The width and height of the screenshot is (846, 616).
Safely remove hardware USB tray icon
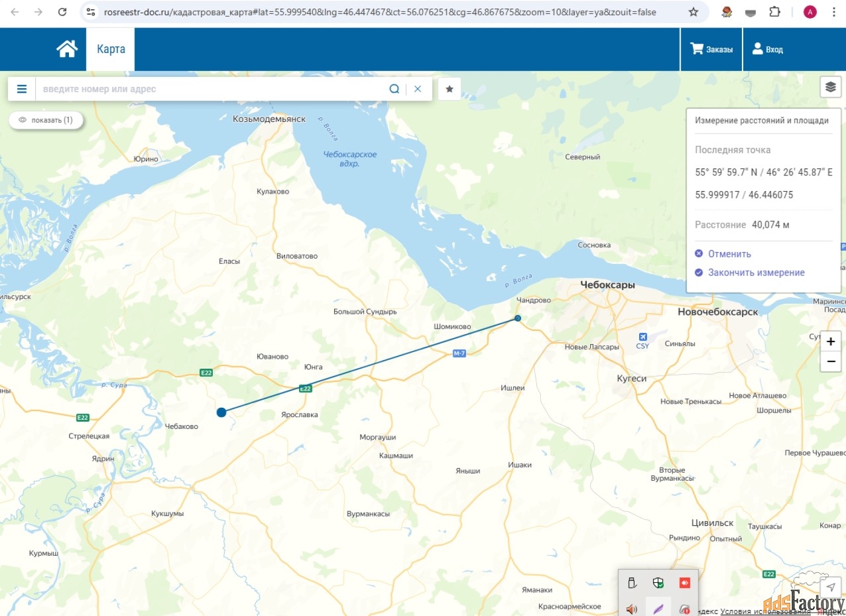click(x=632, y=583)
